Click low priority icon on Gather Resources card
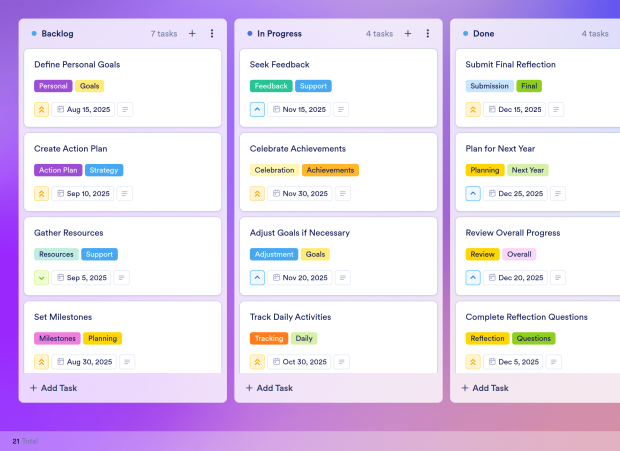Viewport: 620px width, 451px height. (42, 278)
